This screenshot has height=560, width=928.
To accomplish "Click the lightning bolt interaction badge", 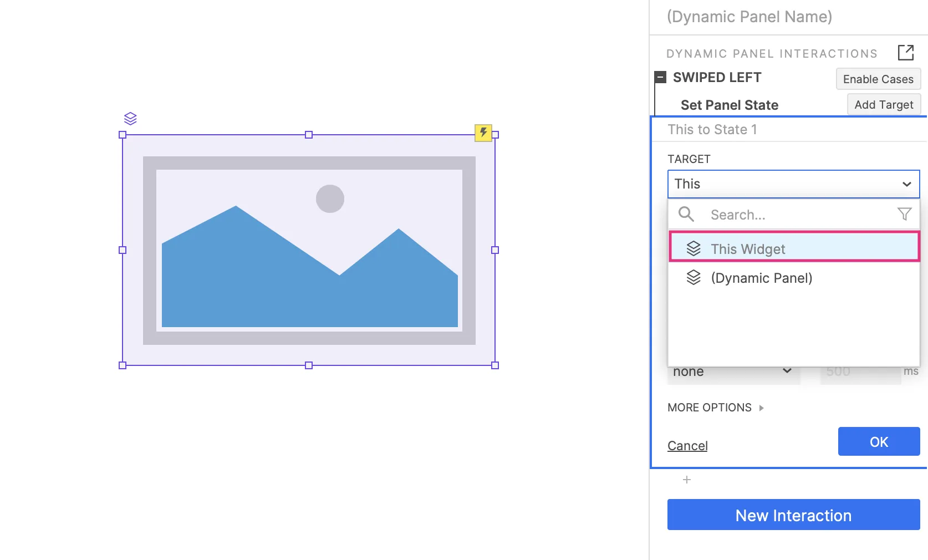I will (x=483, y=133).
